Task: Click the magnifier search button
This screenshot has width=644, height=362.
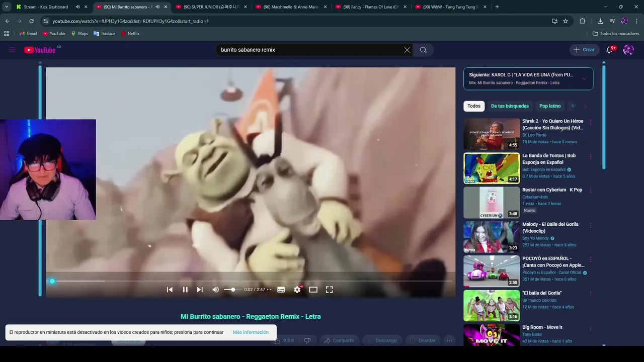Action: coord(423,50)
